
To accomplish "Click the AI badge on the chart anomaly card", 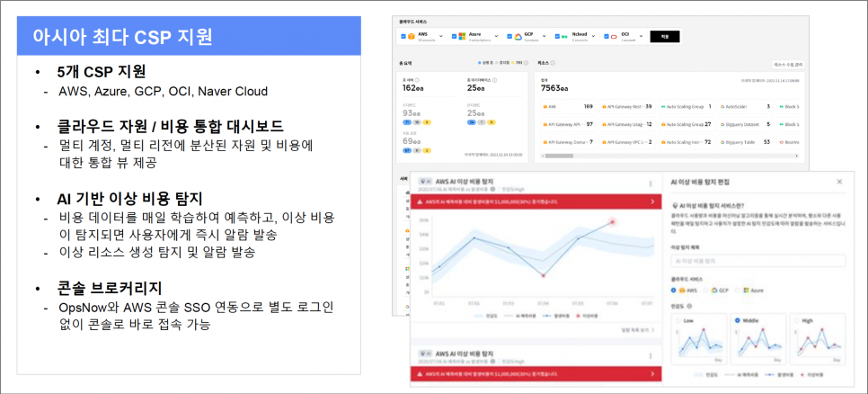I will coord(425,181).
